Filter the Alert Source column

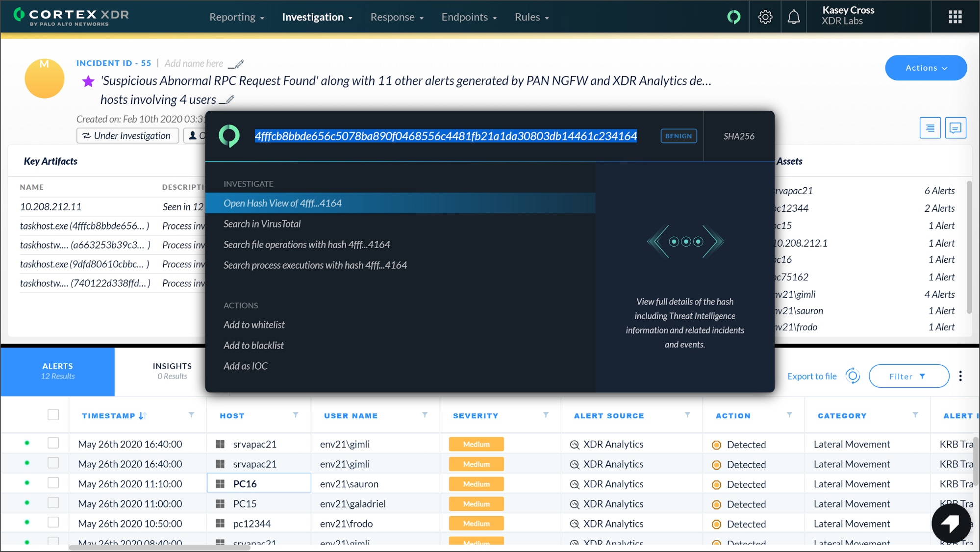click(687, 415)
